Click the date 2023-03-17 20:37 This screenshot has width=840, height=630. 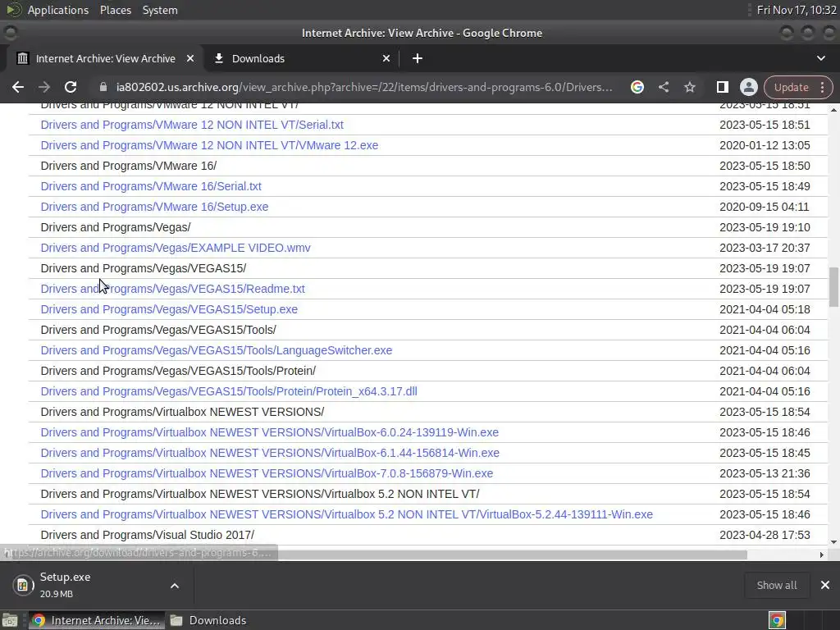click(765, 248)
